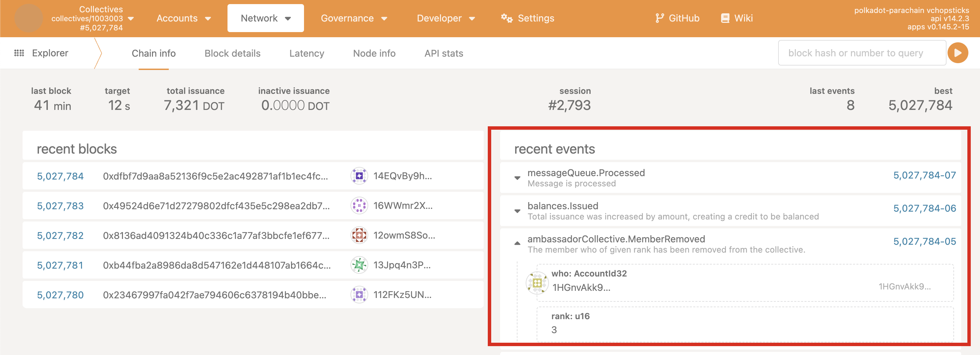This screenshot has height=355, width=980.
Task: Click identicon beside 112FKz5UN... validator
Action: coord(358,295)
